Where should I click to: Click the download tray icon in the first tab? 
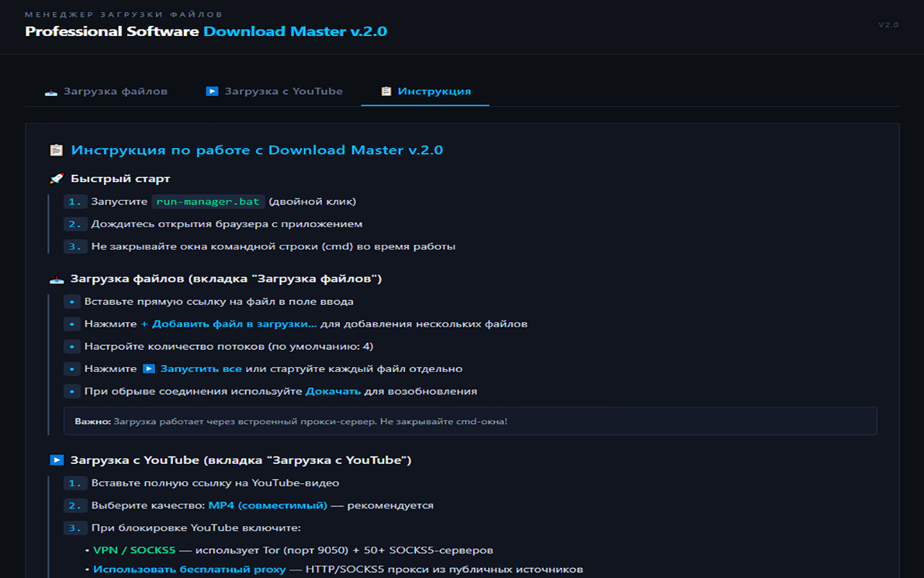pyautogui.click(x=51, y=92)
